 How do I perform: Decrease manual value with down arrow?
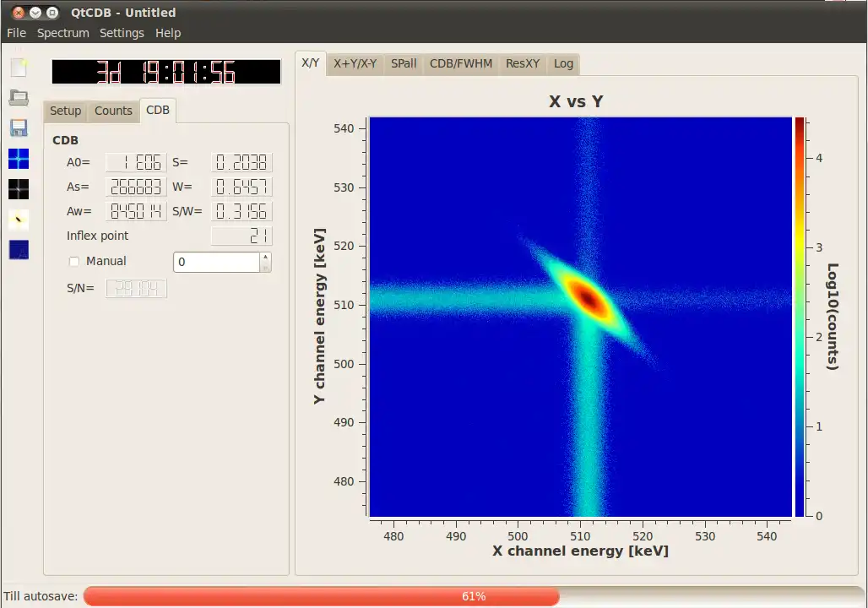266,268
